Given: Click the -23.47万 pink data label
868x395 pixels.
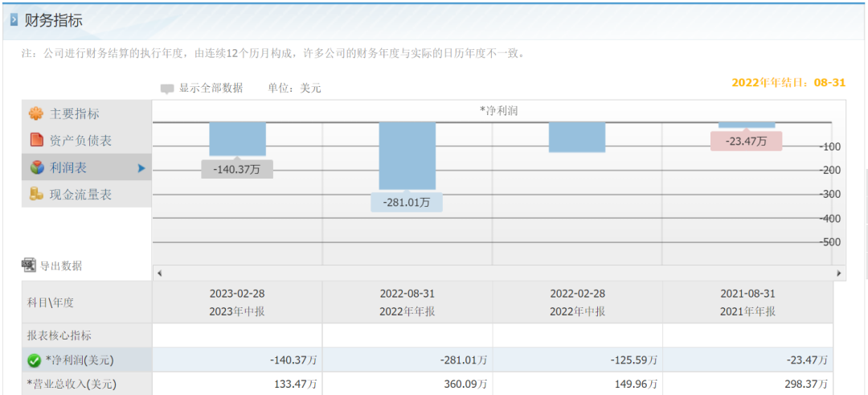Looking at the screenshot, I should (746, 142).
